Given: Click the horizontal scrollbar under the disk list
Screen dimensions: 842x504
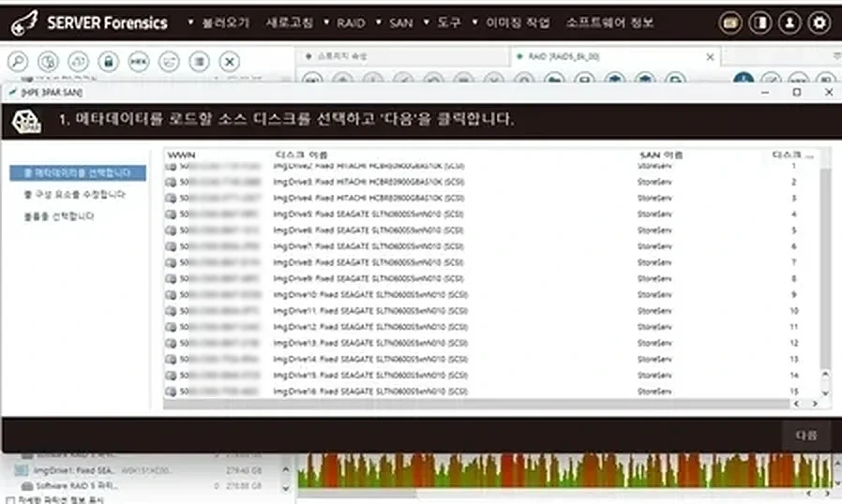Looking at the screenshot, I should click(477, 404).
